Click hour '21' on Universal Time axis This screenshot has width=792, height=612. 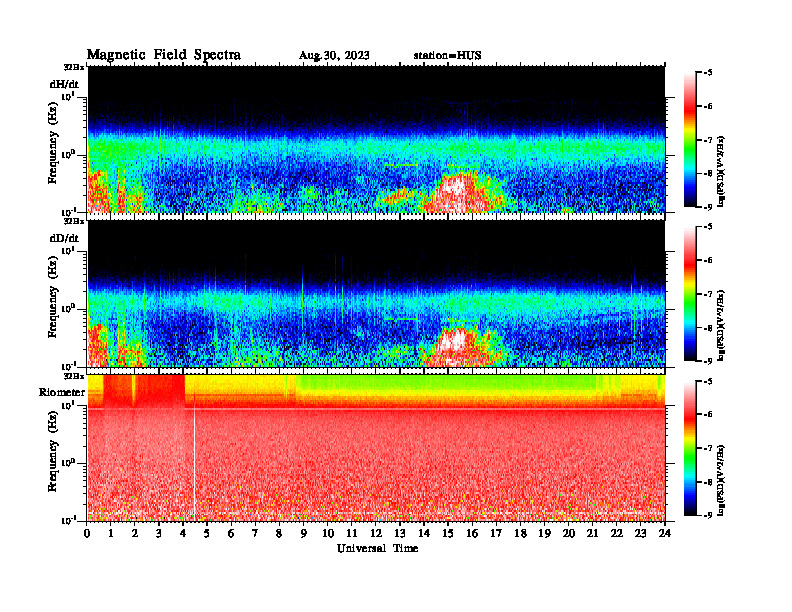coord(592,534)
